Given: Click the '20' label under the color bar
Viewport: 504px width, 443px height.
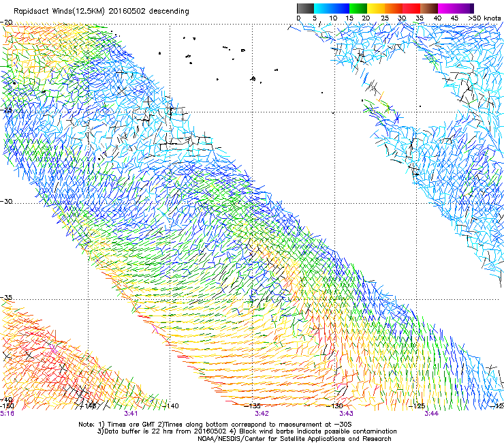Looking at the screenshot, I should point(366,18).
